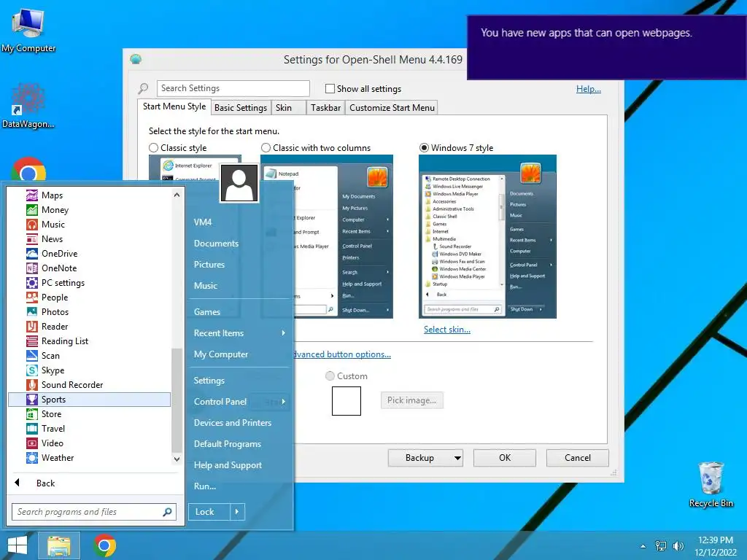The width and height of the screenshot is (747, 560).
Task: Open the Help... link
Action: pyautogui.click(x=589, y=89)
